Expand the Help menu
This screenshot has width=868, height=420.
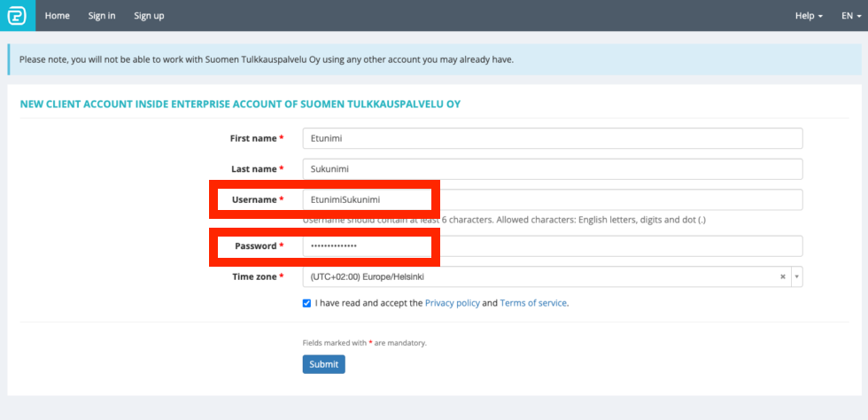tap(809, 16)
